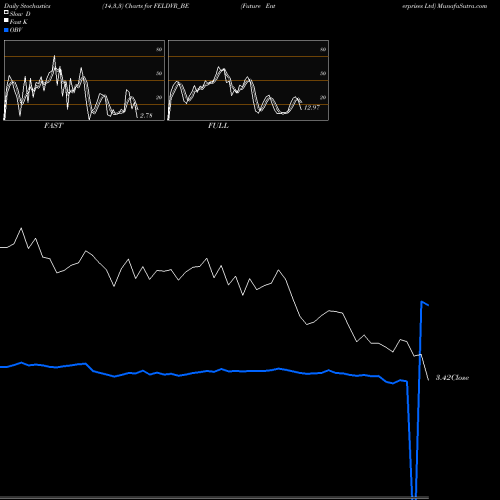
Task: Click the 'Fast K' legend label
Action: tap(19, 22)
